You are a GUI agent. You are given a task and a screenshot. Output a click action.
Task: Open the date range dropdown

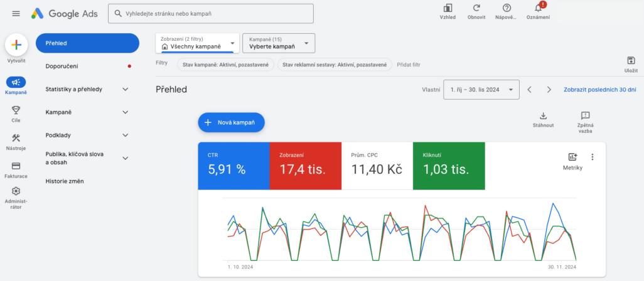pyautogui.click(x=481, y=90)
